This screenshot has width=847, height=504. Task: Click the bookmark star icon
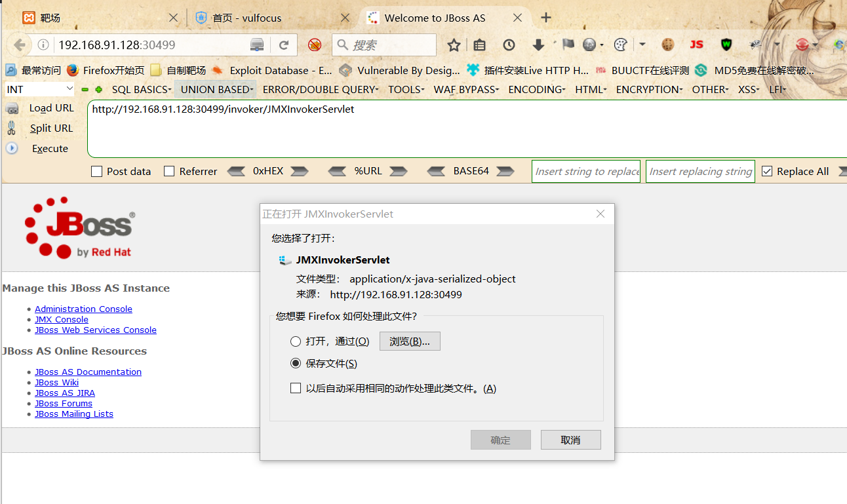click(x=454, y=45)
